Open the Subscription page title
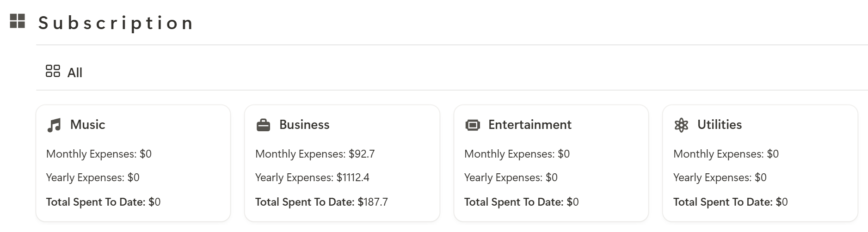Image resolution: width=868 pixels, height=232 pixels. tap(116, 23)
